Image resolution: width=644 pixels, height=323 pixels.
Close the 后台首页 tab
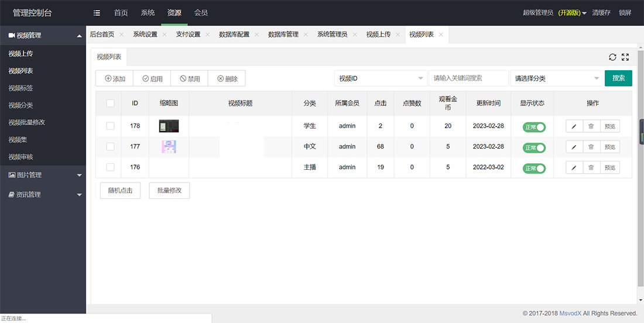(x=121, y=35)
